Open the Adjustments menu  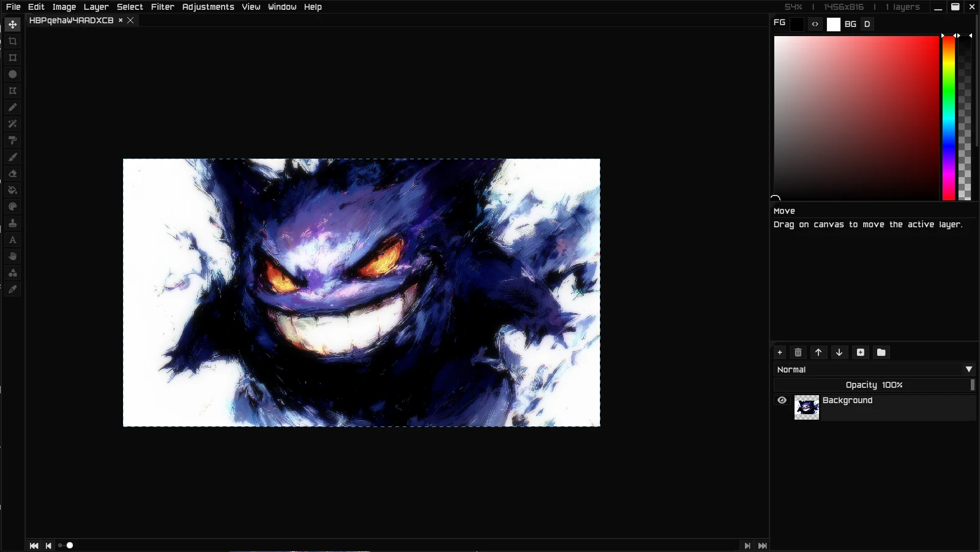[x=208, y=7]
